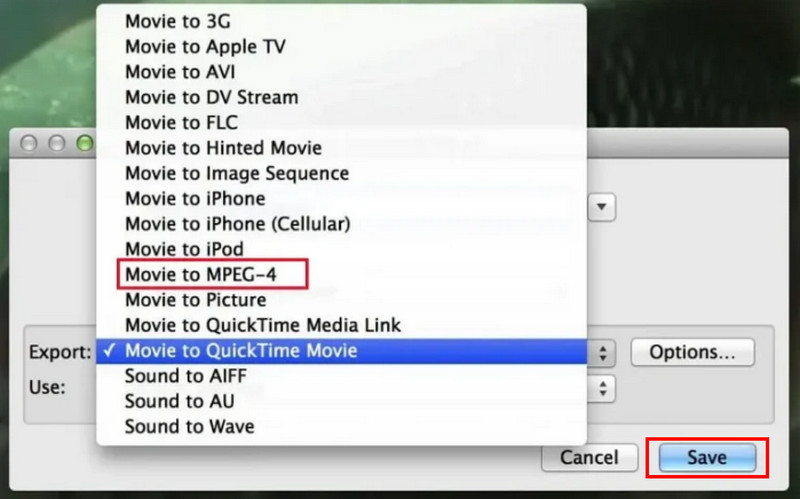Expand the save location disclosure arrow
Viewport: 800px width, 499px height.
coord(602,207)
